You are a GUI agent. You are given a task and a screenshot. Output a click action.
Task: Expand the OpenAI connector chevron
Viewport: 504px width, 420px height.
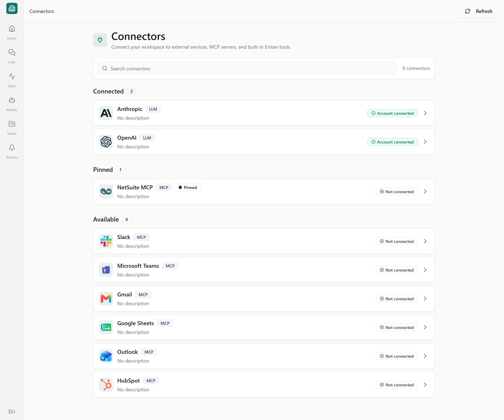point(425,142)
